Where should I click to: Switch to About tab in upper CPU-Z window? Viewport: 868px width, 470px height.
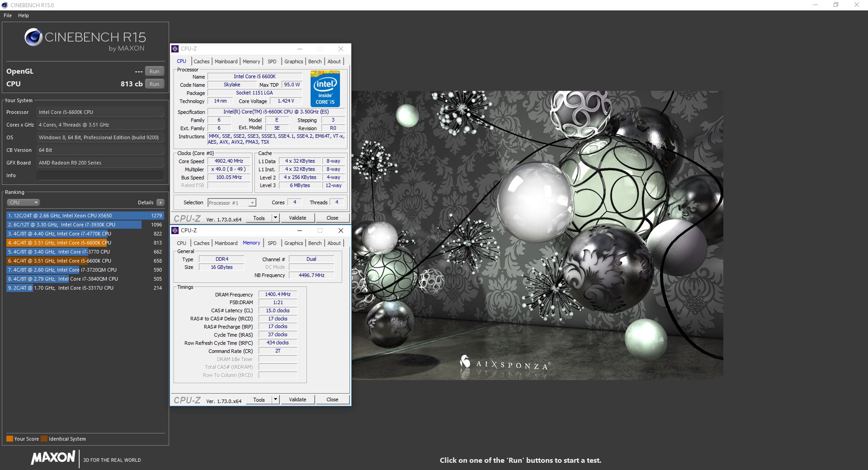click(334, 61)
